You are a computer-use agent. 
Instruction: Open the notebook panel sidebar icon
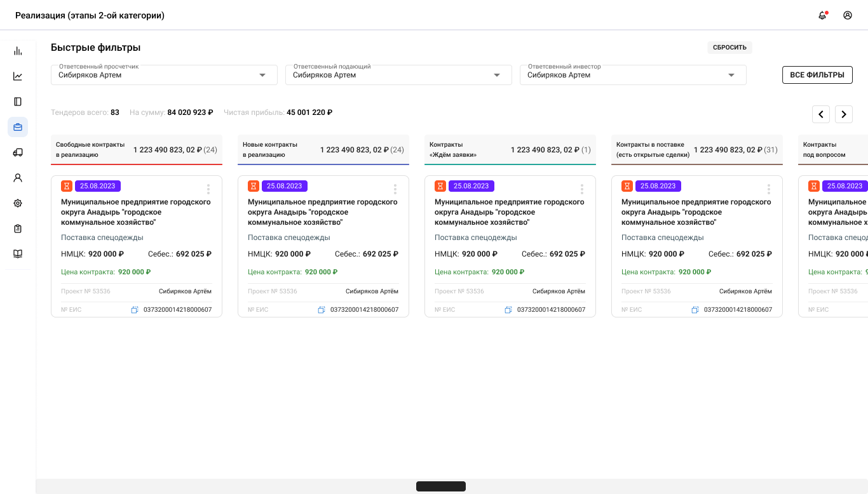(x=18, y=102)
